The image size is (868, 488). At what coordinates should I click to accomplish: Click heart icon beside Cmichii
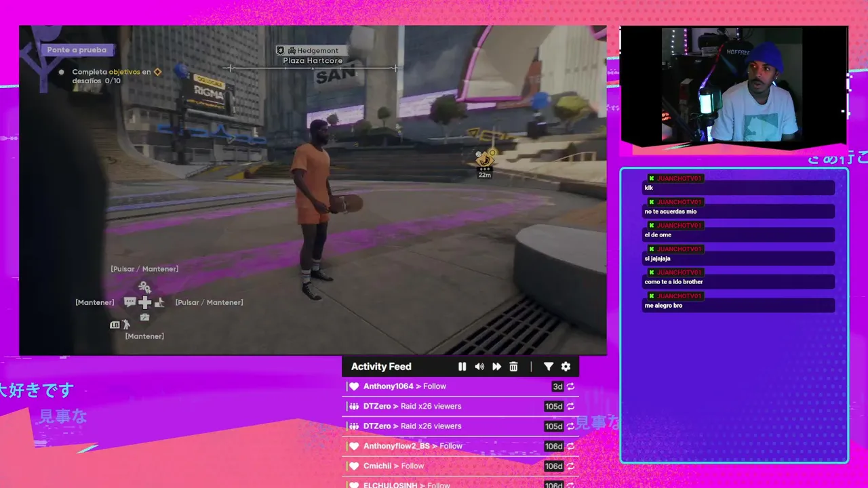point(353,466)
